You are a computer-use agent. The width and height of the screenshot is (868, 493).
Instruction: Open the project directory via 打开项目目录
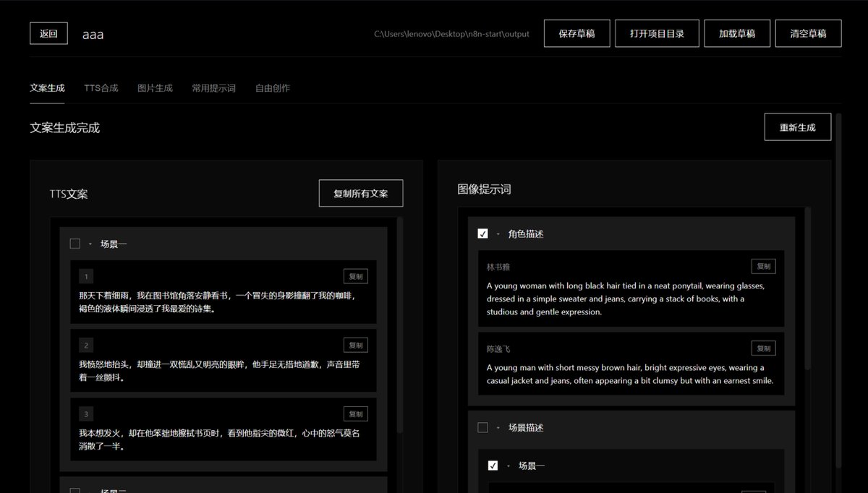[x=657, y=33]
